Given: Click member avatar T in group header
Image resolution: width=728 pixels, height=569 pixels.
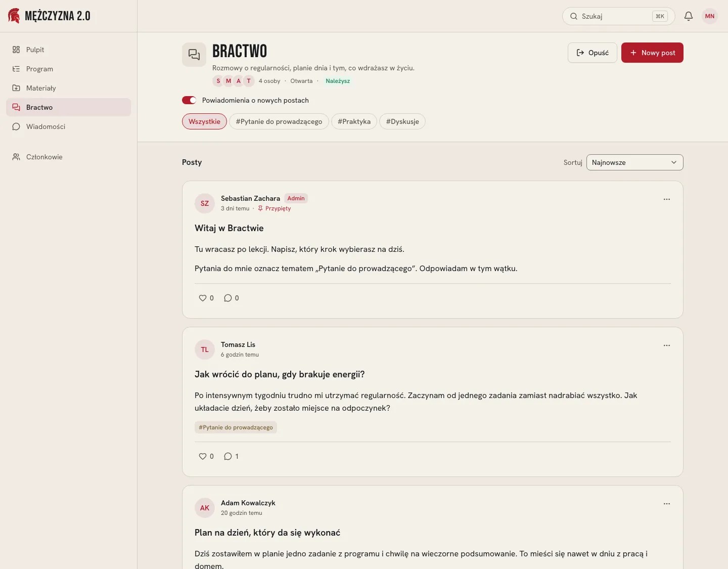Looking at the screenshot, I should point(249,81).
